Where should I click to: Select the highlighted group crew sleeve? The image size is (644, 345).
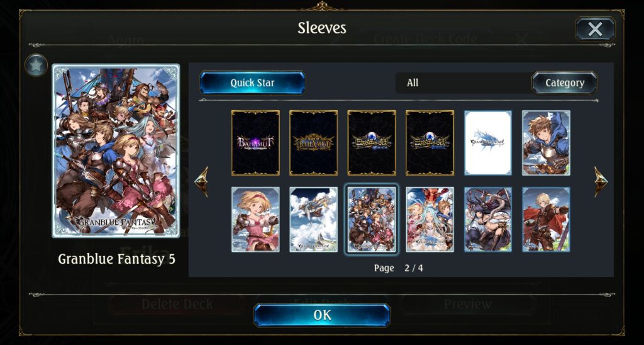click(372, 219)
